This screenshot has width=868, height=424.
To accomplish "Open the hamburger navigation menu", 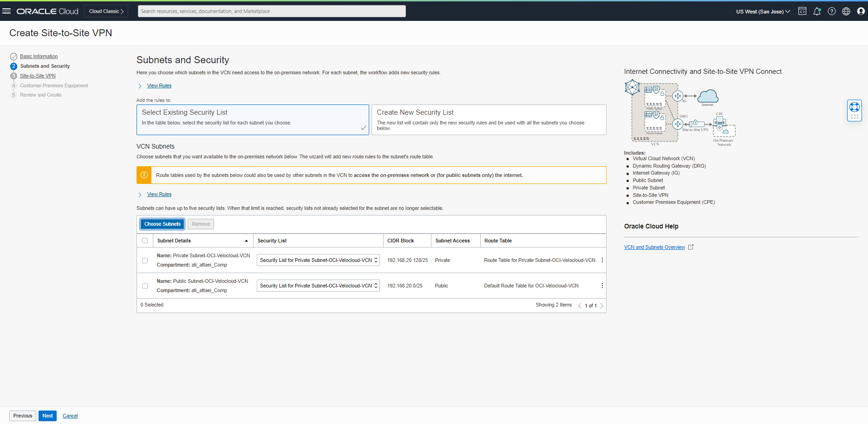I will 7,11.
